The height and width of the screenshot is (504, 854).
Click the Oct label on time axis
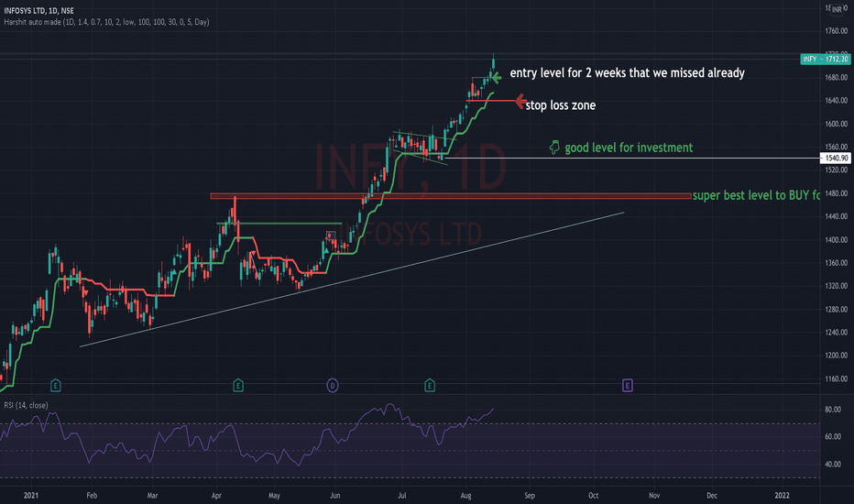593,495
